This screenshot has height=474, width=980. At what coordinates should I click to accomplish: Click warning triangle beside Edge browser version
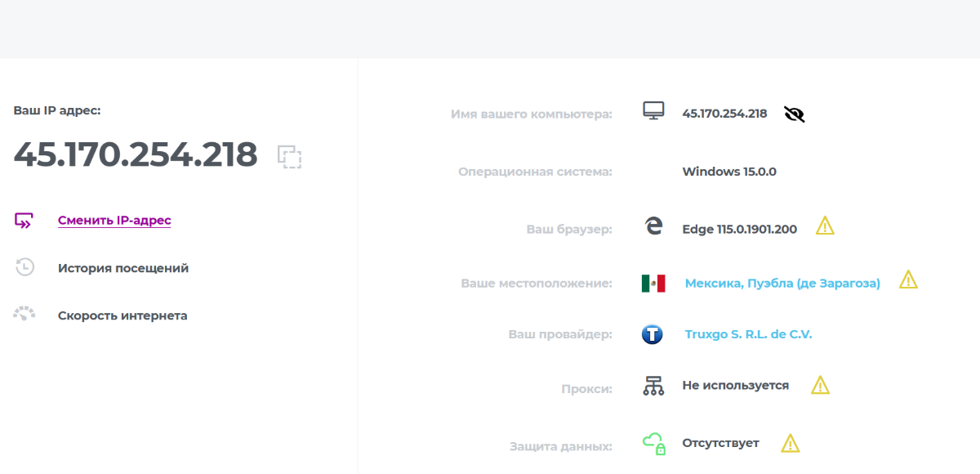[x=825, y=226]
